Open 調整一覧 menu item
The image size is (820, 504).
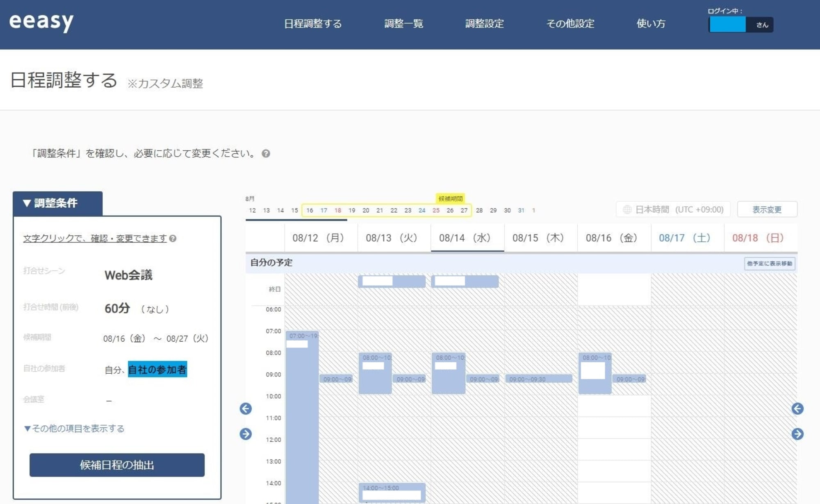(x=403, y=24)
